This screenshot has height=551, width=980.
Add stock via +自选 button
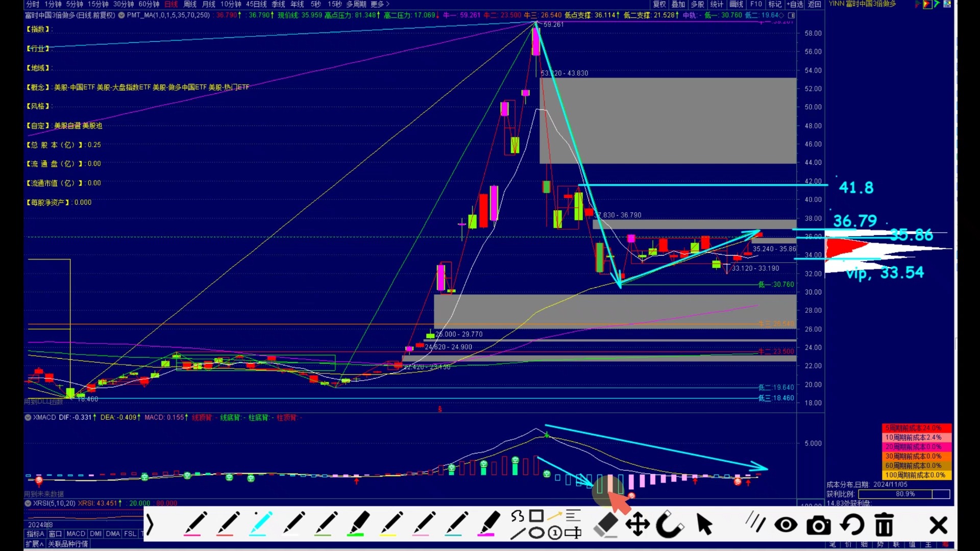(795, 4)
